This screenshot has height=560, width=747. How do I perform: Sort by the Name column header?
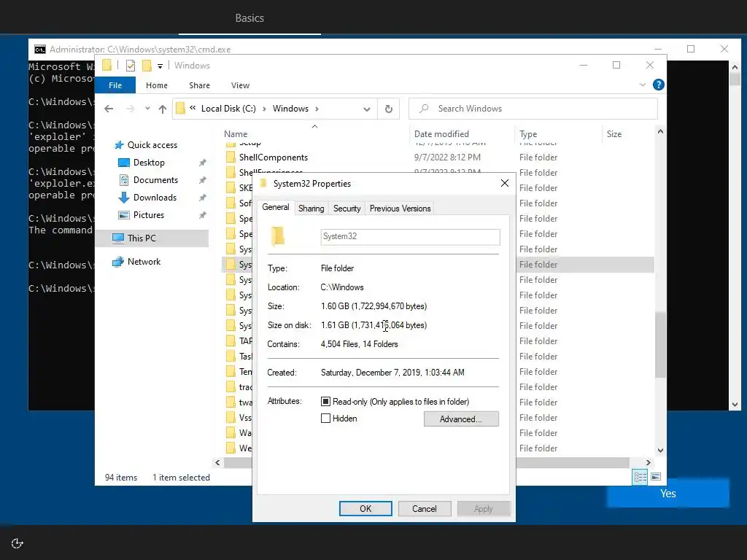point(236,134)
